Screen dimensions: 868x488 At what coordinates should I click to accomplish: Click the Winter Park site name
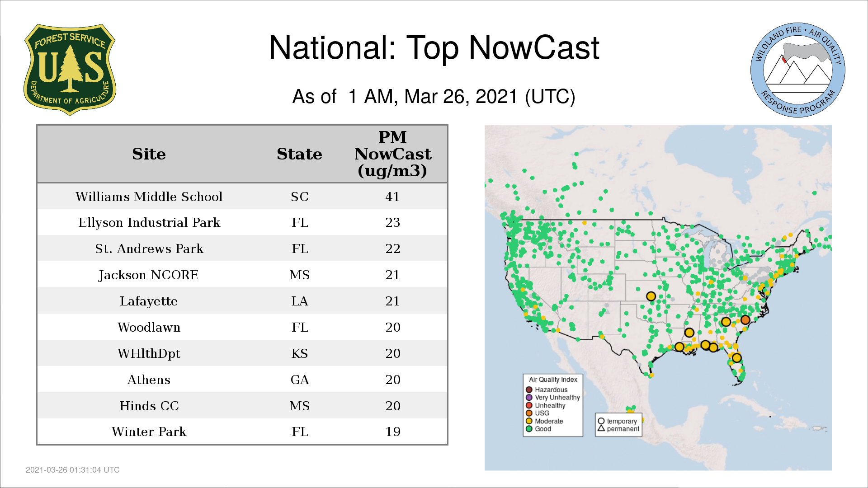[149, 432]
